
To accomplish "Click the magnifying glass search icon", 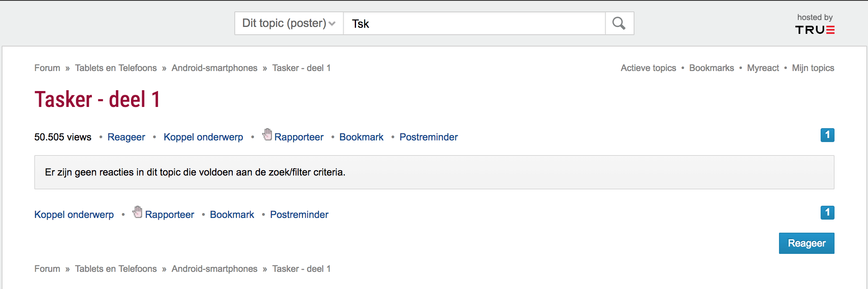I will tap(619, 23).
